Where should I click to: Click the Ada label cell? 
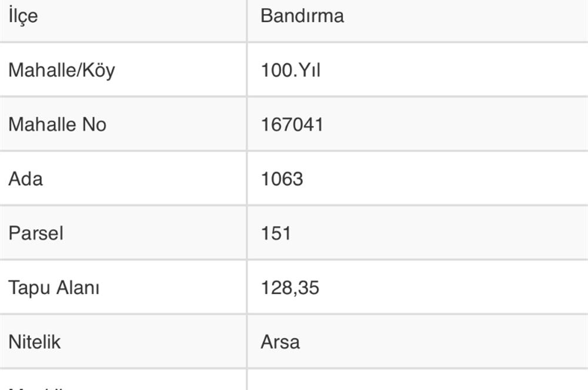coord(123,179)
